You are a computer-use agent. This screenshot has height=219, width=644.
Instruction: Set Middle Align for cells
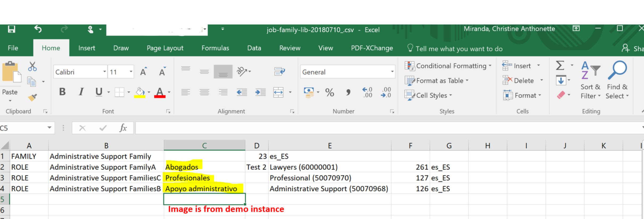click(x=204, y=71)
